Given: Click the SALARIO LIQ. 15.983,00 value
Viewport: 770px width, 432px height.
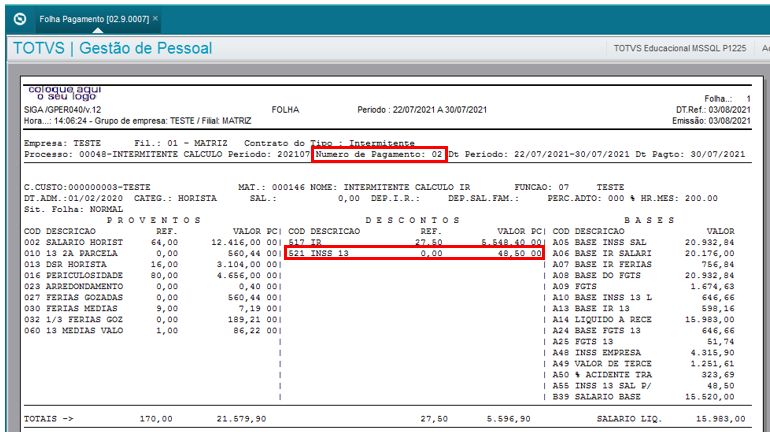Looking at the screenshot, I should click(720, 419).
